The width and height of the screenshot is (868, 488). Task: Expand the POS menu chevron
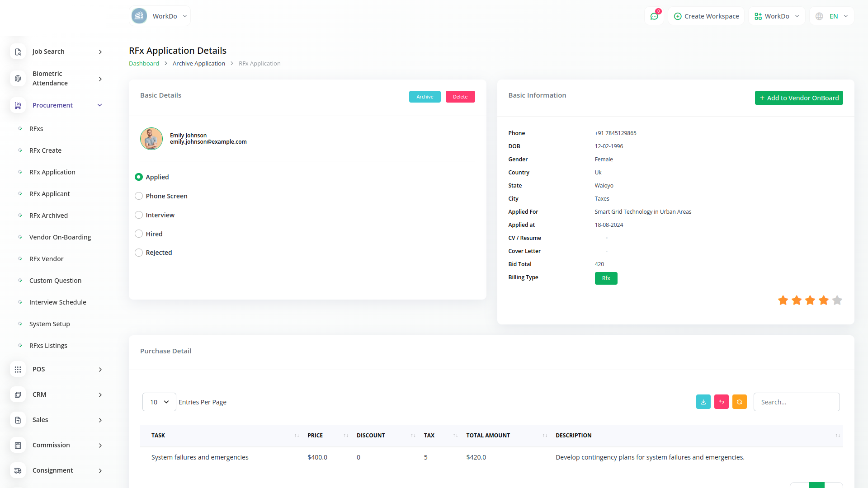tap(100, 370)
